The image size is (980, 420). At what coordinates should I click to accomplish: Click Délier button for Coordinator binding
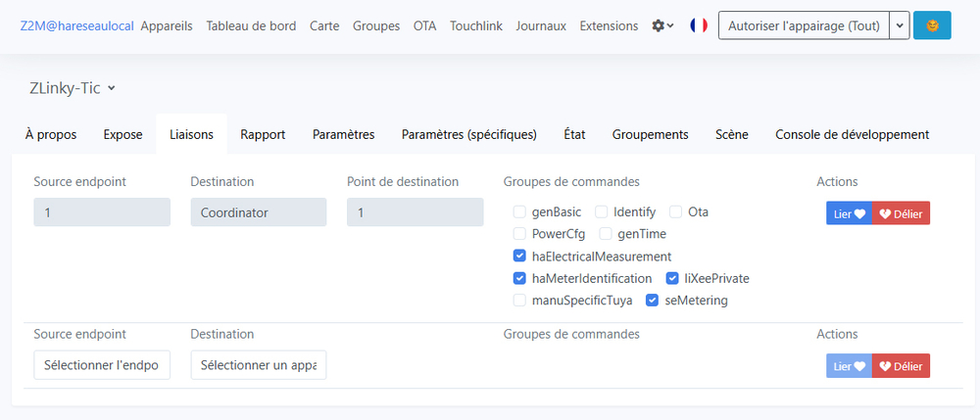click(901, 212)
